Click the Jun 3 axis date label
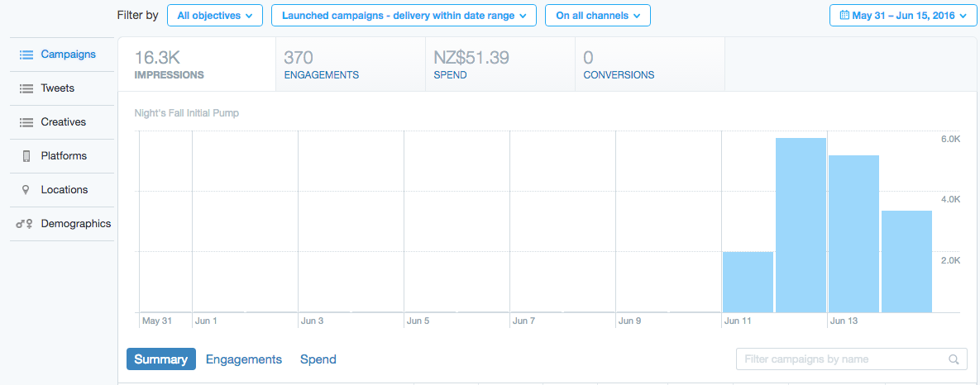The image size is (980, 385). [313, 321]
